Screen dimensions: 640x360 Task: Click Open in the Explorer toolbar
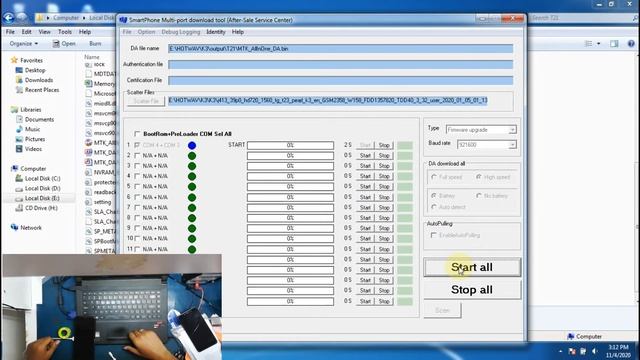tap(64, 44)
